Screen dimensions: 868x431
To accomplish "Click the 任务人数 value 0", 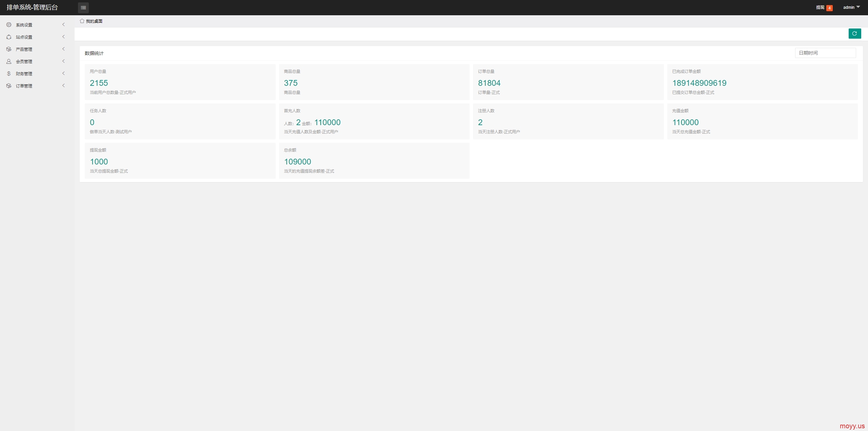I will 92,122.
